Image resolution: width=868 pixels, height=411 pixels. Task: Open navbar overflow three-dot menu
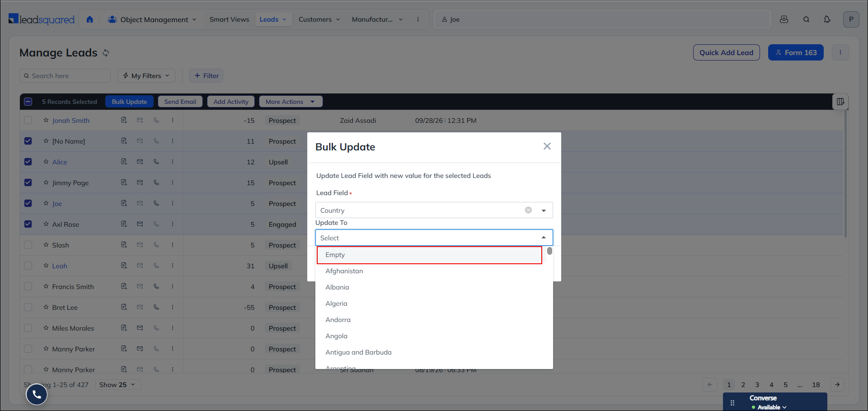click(x=418, y=19)
